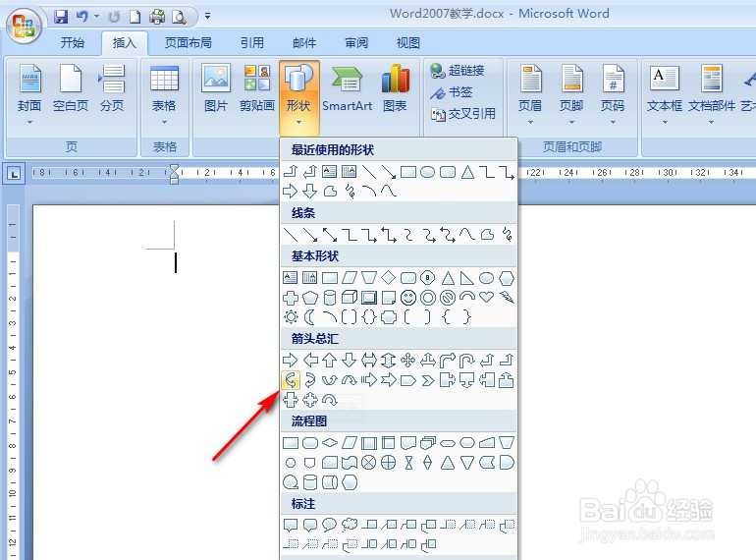Insert a SmartArt graphic
The width and height of the screenshot is (756, 560).
(347, 89)
